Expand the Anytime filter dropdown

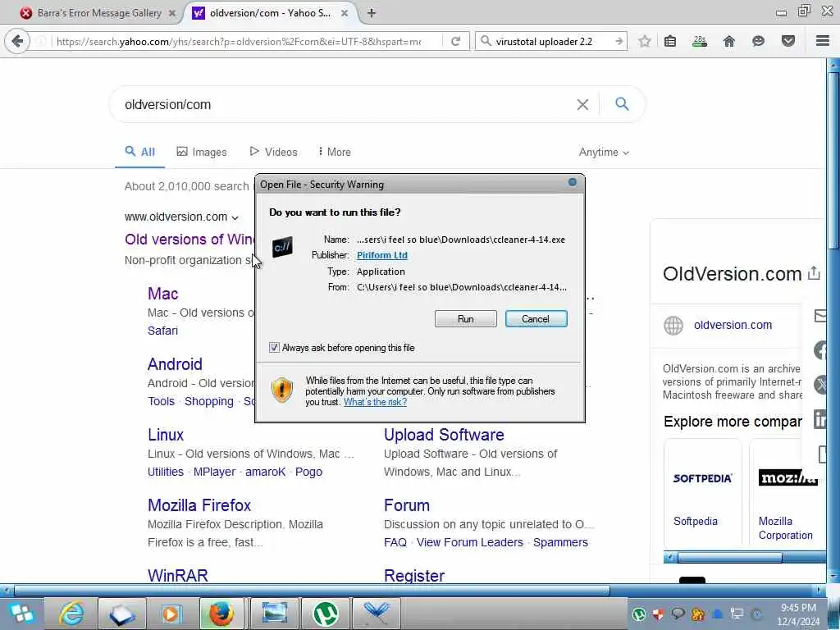click(x=604, y=152)
